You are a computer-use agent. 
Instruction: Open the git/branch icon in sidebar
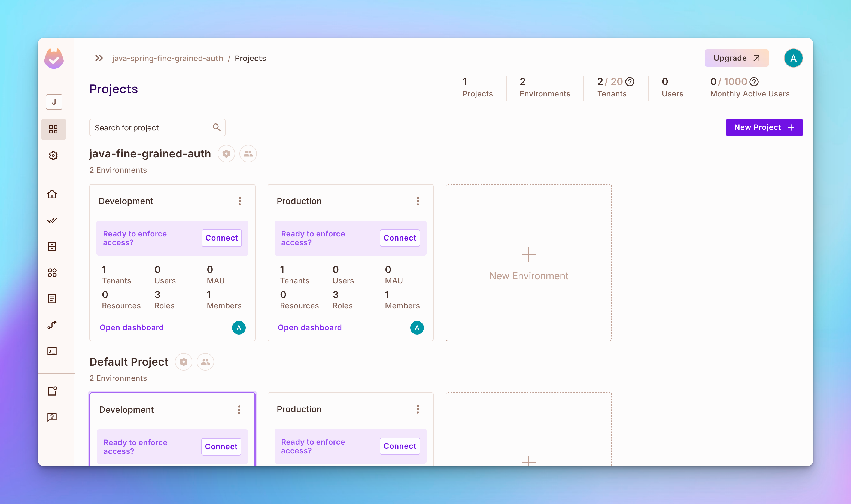coord(53,325)
